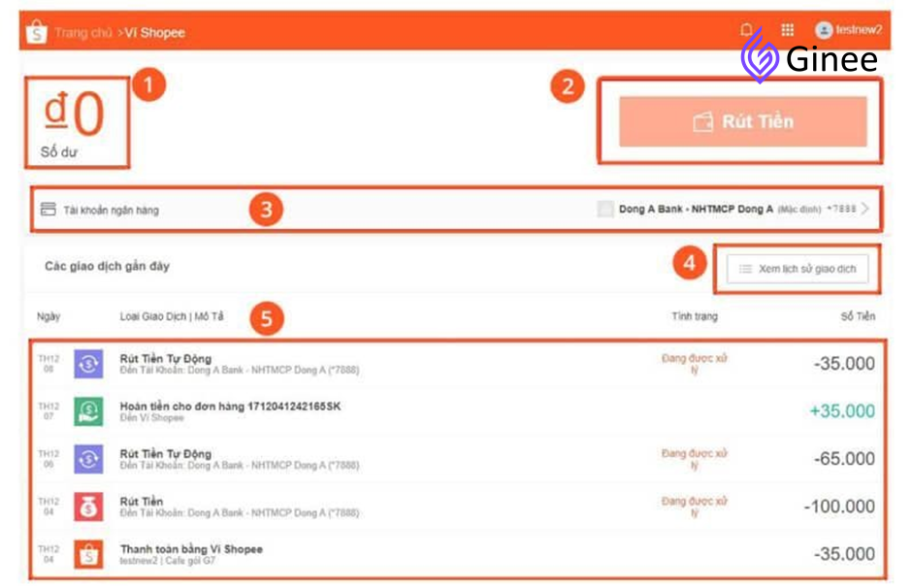Screen dimensions: 912x588
Task: Open refund transaction for order 1712041242165SK
Action: (x=458, y=411)
